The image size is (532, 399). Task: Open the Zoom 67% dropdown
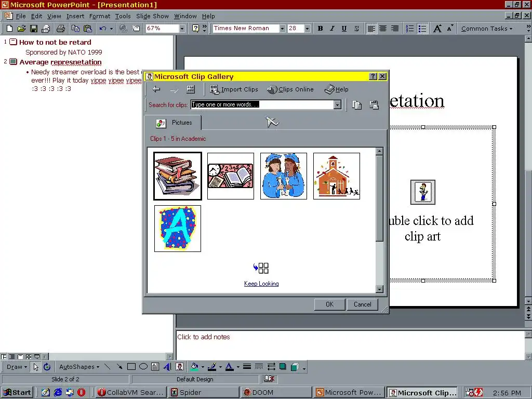182,29
